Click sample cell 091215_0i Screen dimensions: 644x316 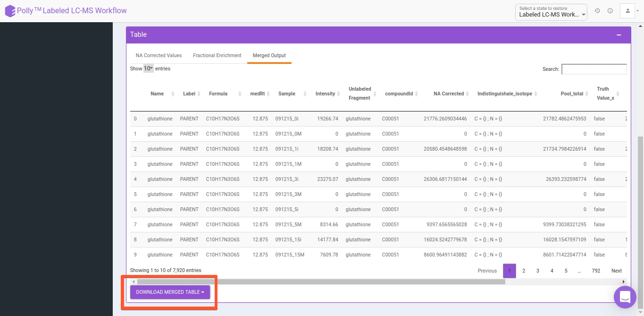tap(287, 119)
